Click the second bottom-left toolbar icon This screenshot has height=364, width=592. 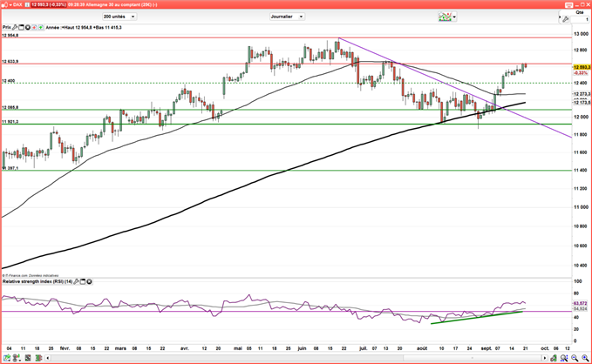point(17,358)
